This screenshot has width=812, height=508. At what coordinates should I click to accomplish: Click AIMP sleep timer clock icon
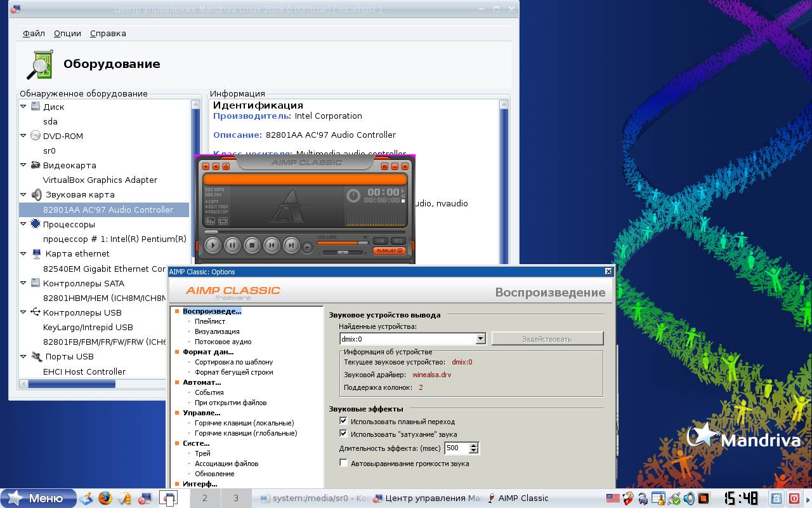pos(354,196)
